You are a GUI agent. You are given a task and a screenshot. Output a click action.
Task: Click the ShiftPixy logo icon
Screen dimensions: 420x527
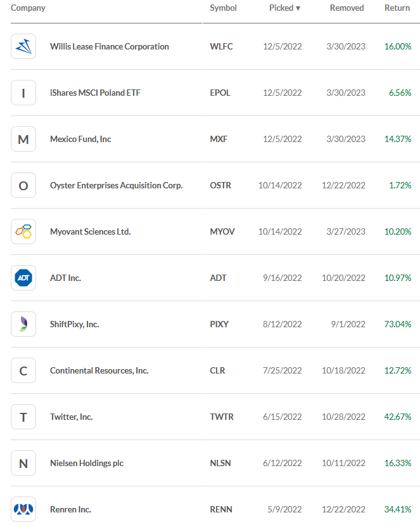point(23,324)
